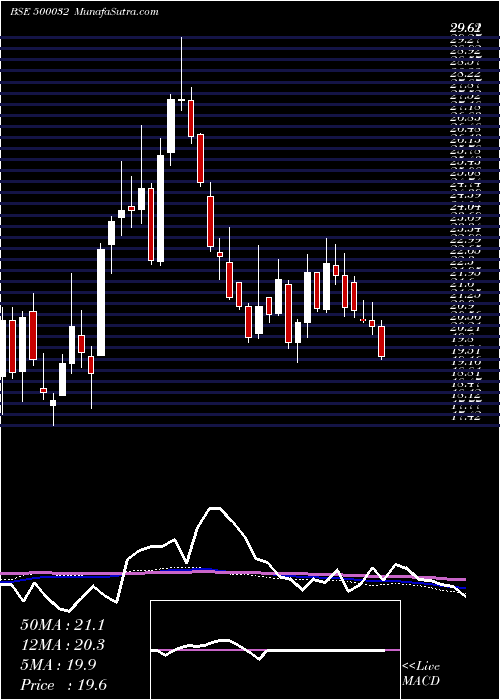Click inside the MACD inset chart box
Image resolution: width=500 pixels, height=700 pixels.
tap(275, 650)
